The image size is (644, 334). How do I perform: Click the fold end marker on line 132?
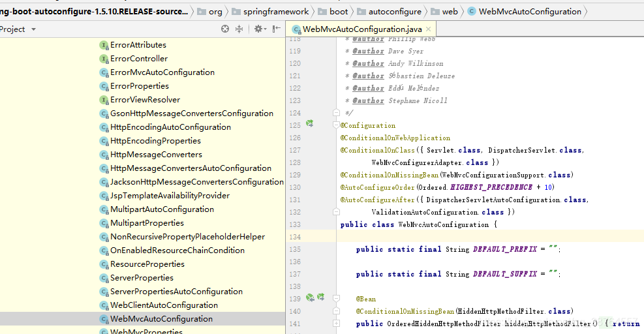(337, 211)
